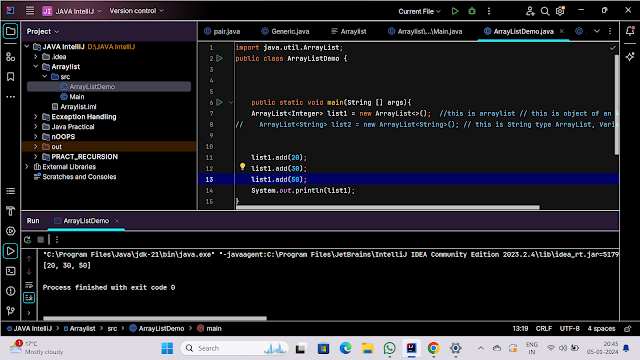
Task: Open the Terminal tool window
Action: (11, 271)
